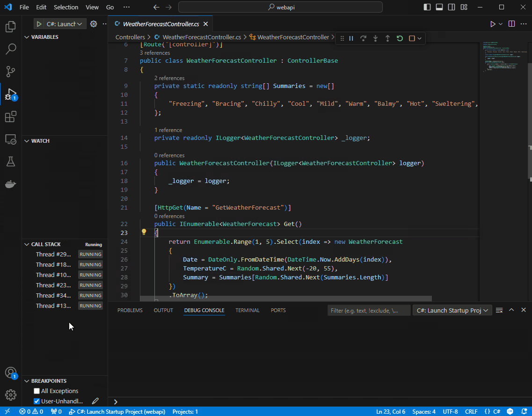Click Projects: 1 in the status bar
Screen dimensions: 532x416
pos(185,412)
